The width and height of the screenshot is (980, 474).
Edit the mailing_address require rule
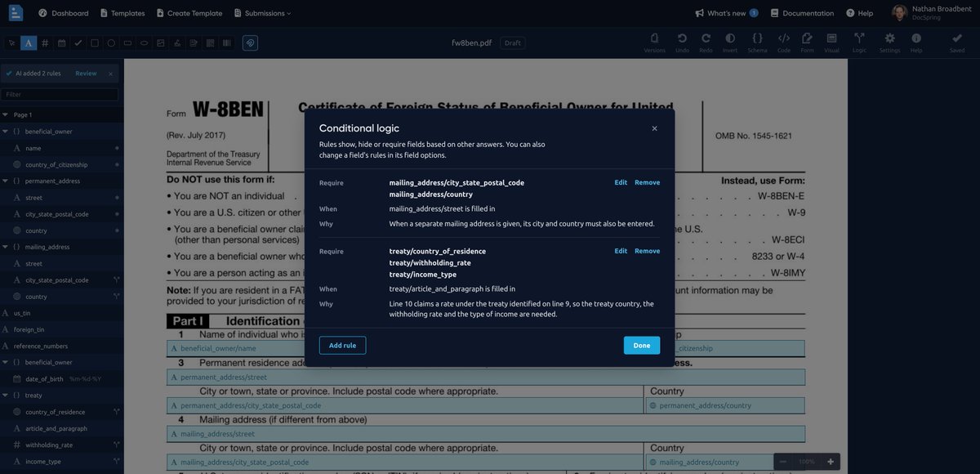[621, 182]
